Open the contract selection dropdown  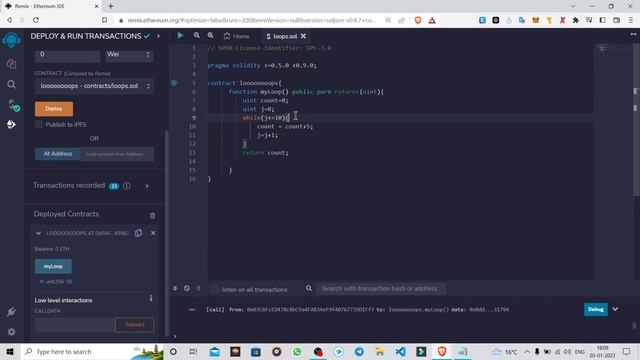(x=94, y=86)
